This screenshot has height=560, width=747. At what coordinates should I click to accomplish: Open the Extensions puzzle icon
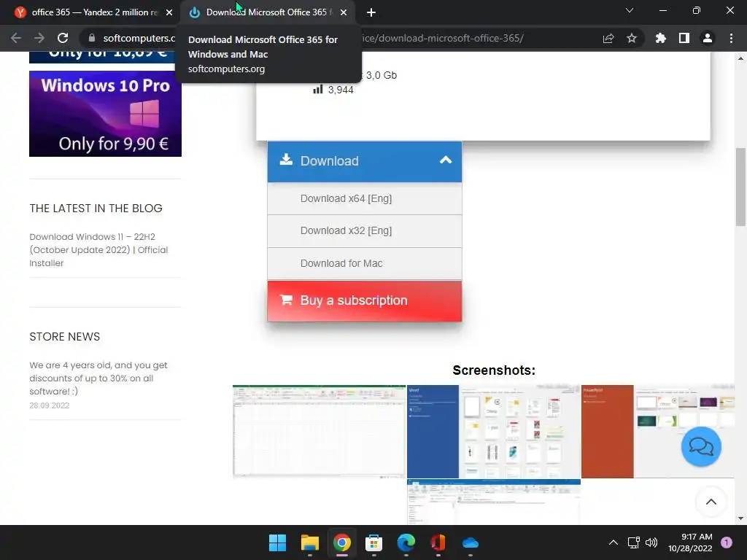(x=661, y=38)
